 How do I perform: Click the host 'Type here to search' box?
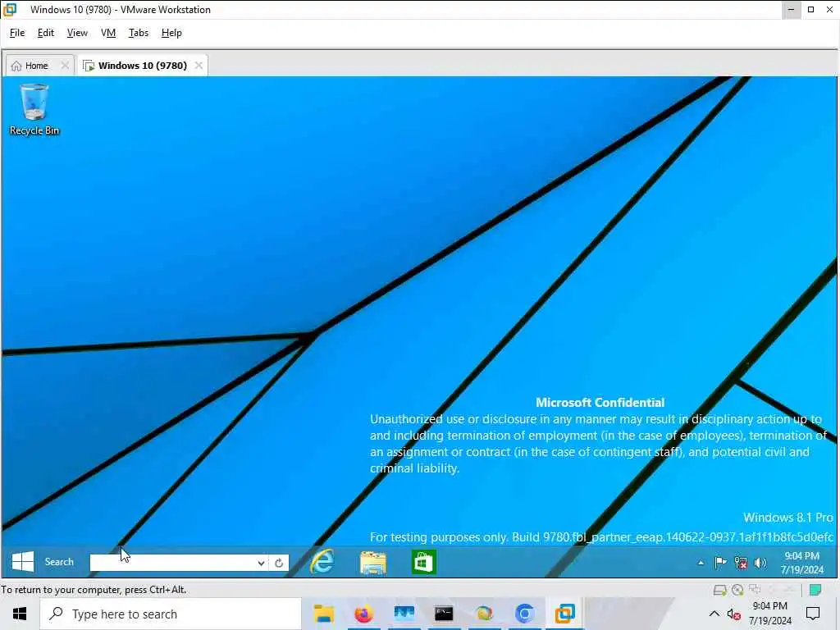(171, 614)
